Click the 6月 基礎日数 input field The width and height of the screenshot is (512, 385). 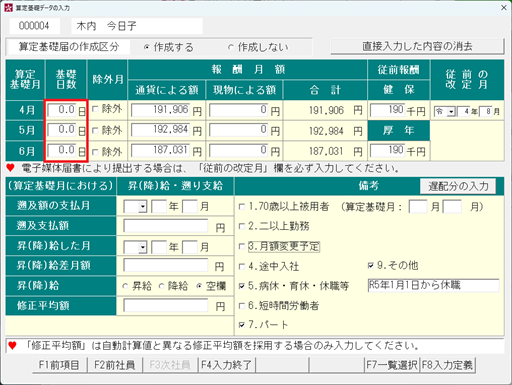point(62,150)
